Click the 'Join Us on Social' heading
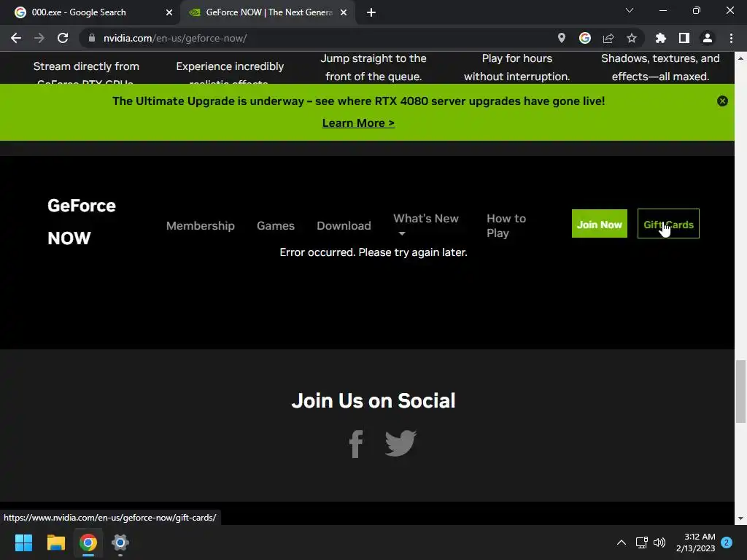747x560 pixels. [373, 400]
